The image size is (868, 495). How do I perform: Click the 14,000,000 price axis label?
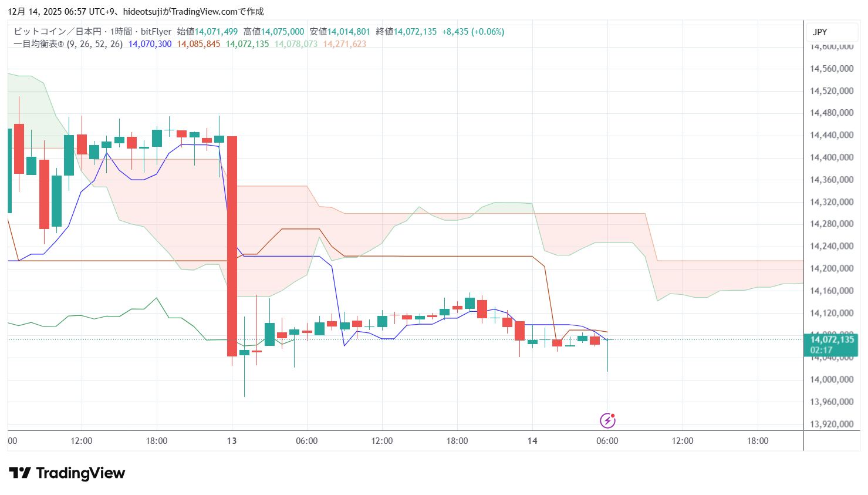point(831,379)
